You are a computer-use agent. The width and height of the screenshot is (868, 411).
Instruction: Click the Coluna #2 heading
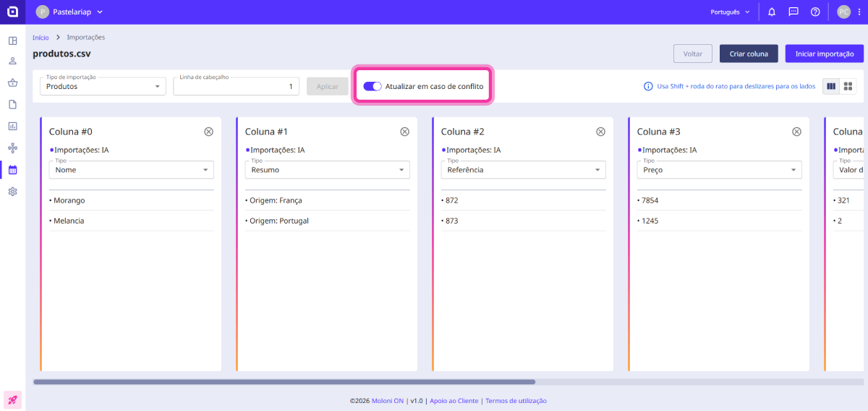pos(463,132)
